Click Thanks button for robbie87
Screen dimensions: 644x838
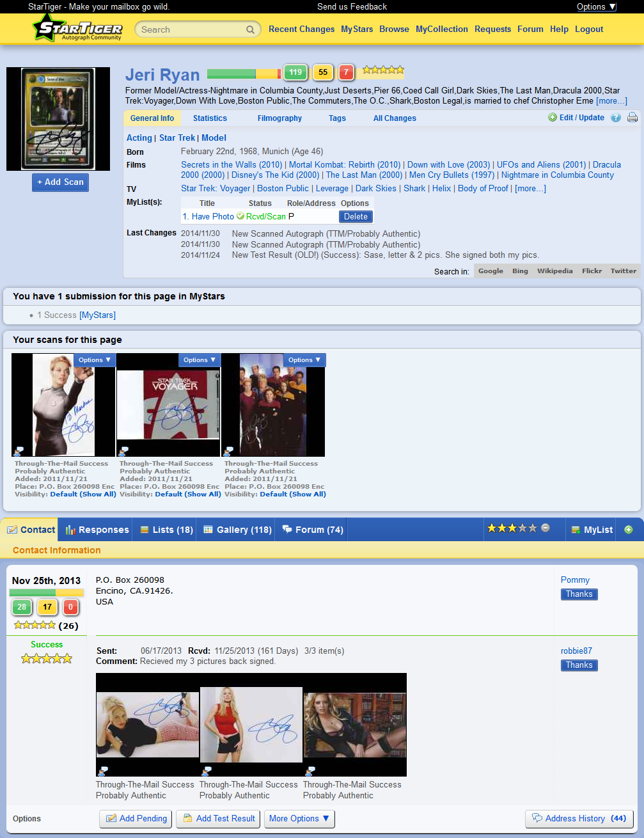click(x=579, y=665)
